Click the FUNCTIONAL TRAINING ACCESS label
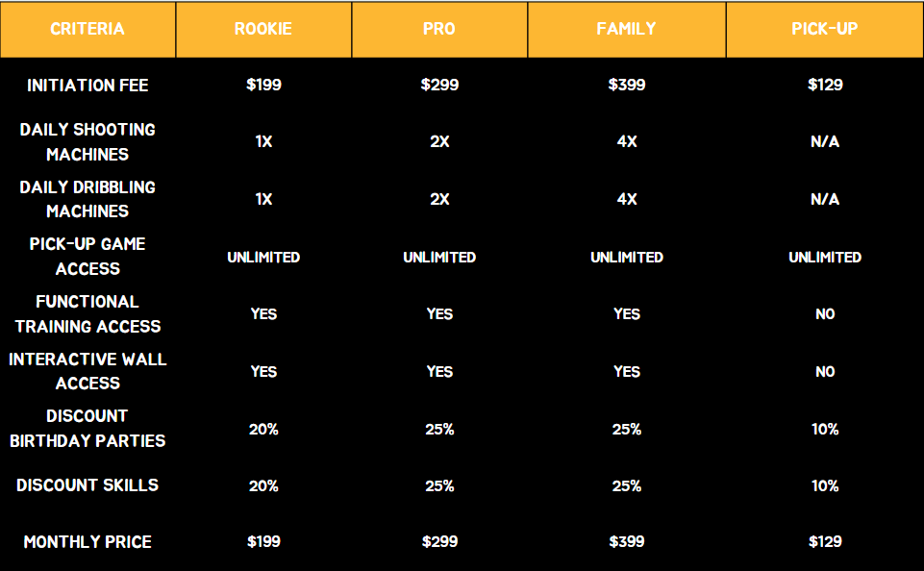Viewport: 924px width, 571px height. [x=87, y=314]
